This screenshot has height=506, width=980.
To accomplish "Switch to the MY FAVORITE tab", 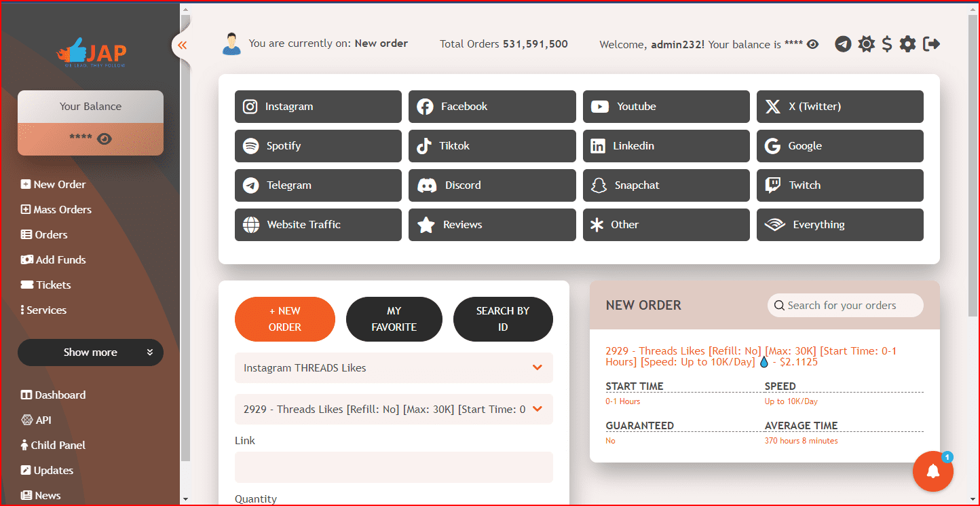I will (x=394, y=319).
